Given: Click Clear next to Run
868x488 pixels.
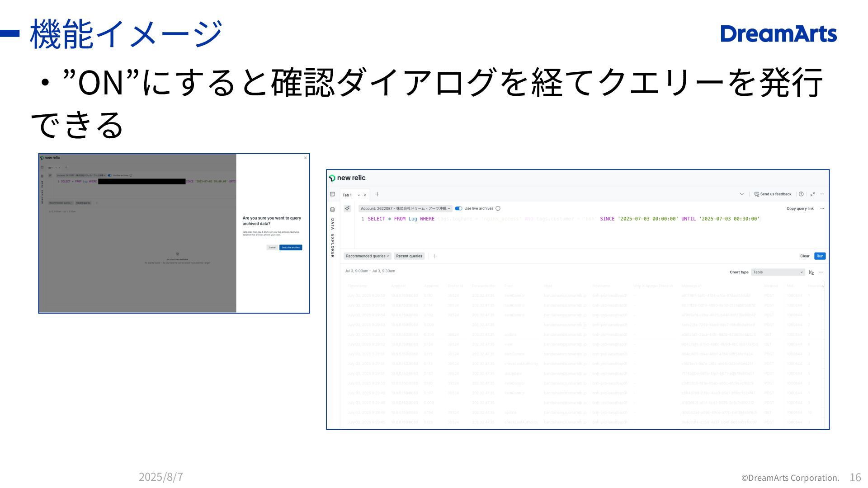Looking at the screenshot, I should [805, 256].
